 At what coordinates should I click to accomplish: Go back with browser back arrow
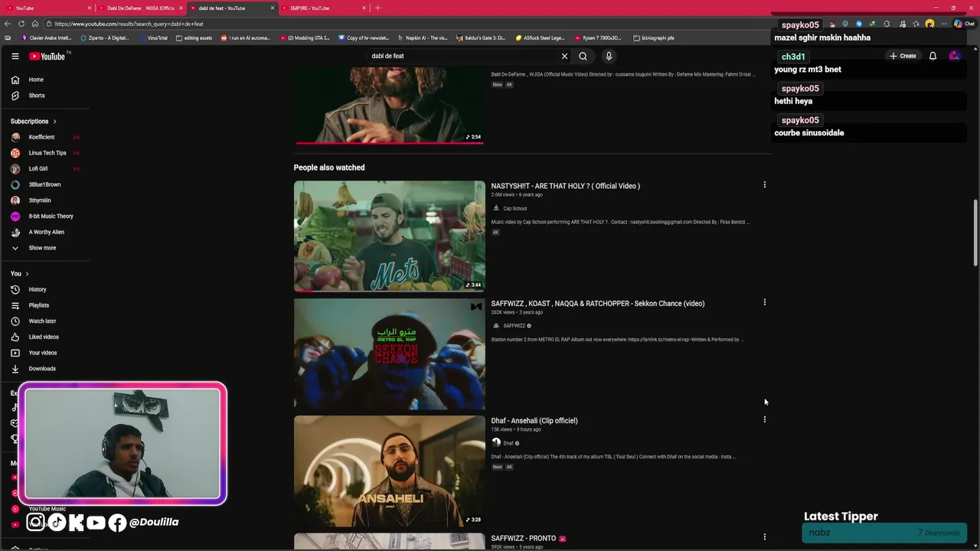pos(8,24)
